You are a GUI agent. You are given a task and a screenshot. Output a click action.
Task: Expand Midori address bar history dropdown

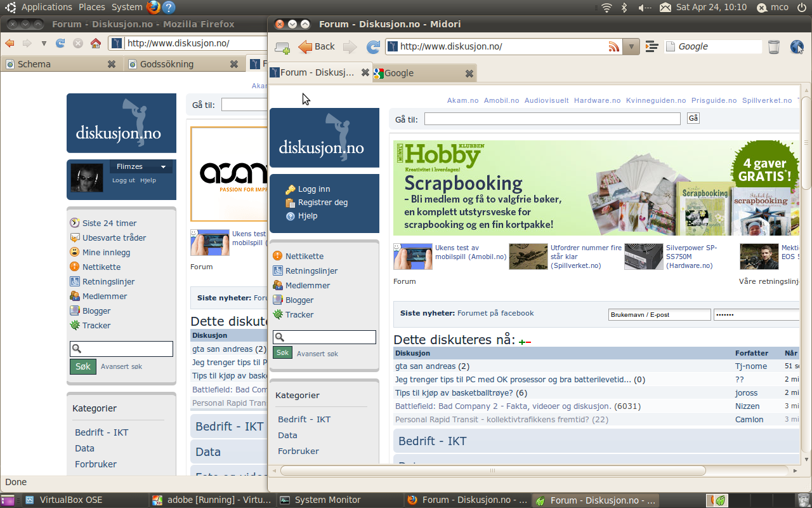coord(631,46)
